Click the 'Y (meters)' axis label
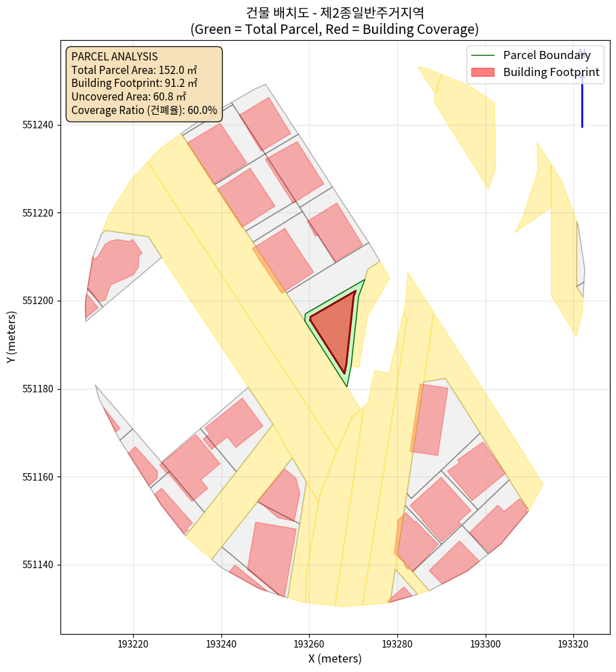Image resolution: width=616 pixels, height=672 pixels. (x=12, y=337)
